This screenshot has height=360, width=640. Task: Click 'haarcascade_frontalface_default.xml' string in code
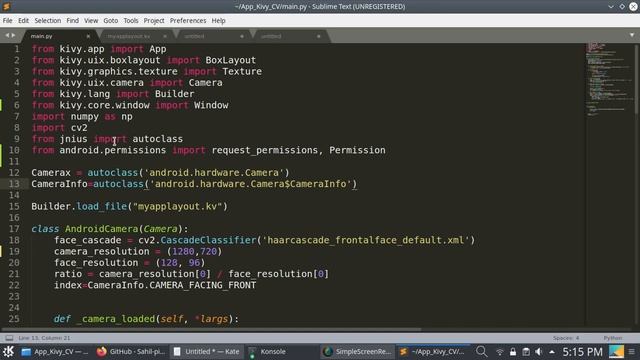(366, 240)
